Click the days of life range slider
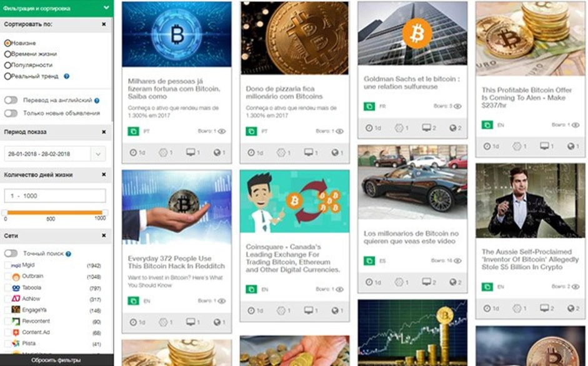 [55, 212]
